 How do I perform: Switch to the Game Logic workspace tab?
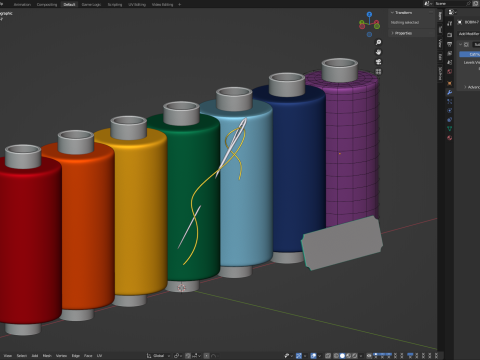coord(91,5)
